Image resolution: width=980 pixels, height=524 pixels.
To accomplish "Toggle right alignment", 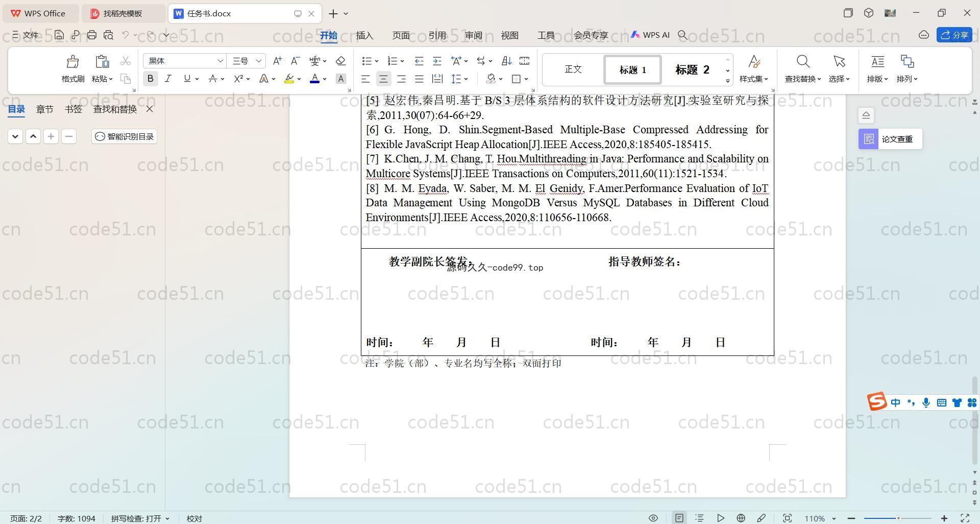I will (401, 79).
